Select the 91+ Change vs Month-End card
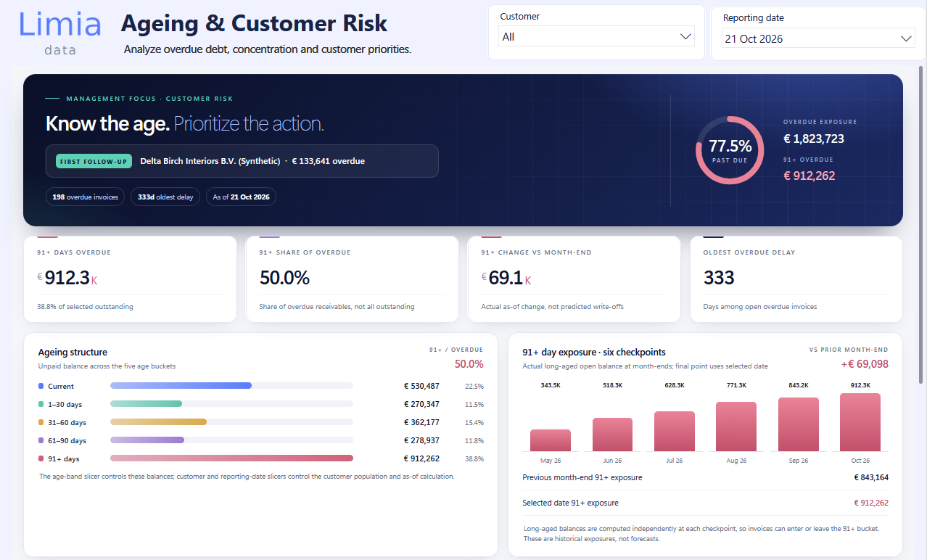The width and height of the screenshot is (927, 560). [x=574, y=279]
